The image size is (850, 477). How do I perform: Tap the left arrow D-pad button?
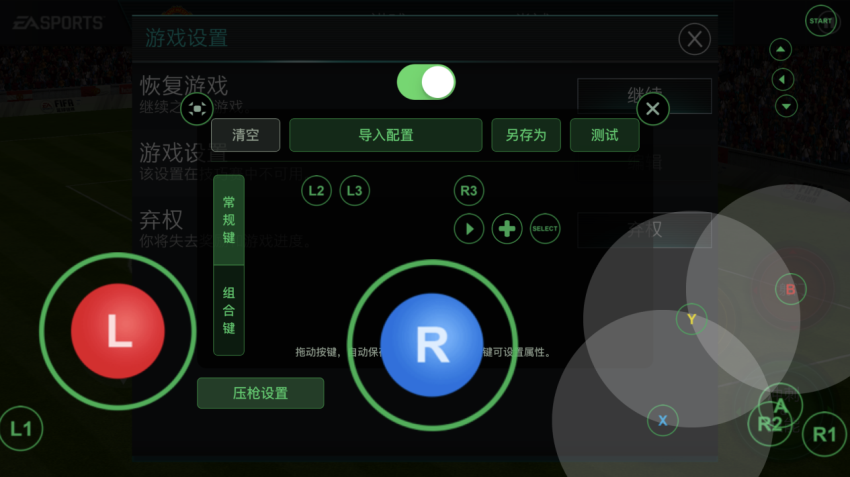pos(783,80)
